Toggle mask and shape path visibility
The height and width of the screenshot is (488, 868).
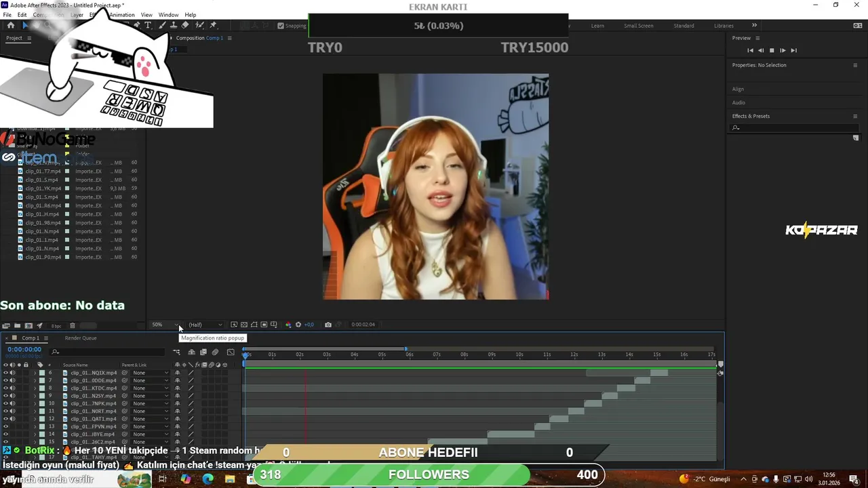click(254, 325)
